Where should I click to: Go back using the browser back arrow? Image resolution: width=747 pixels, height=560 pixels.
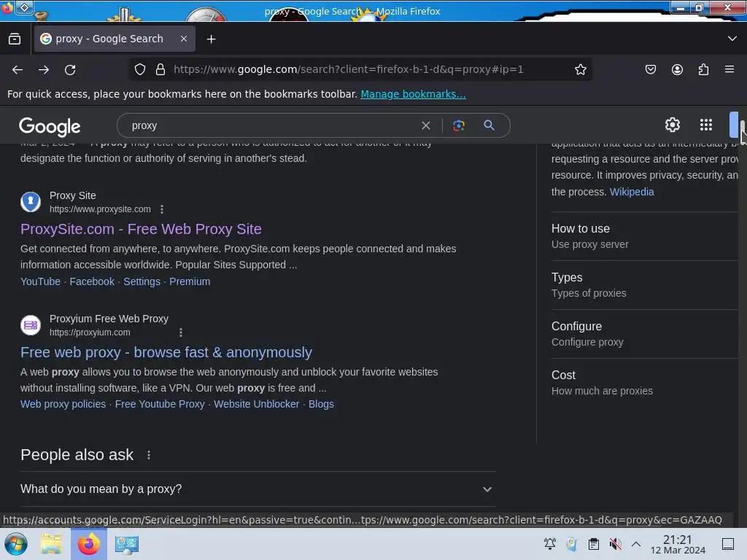tap(18, 69)
